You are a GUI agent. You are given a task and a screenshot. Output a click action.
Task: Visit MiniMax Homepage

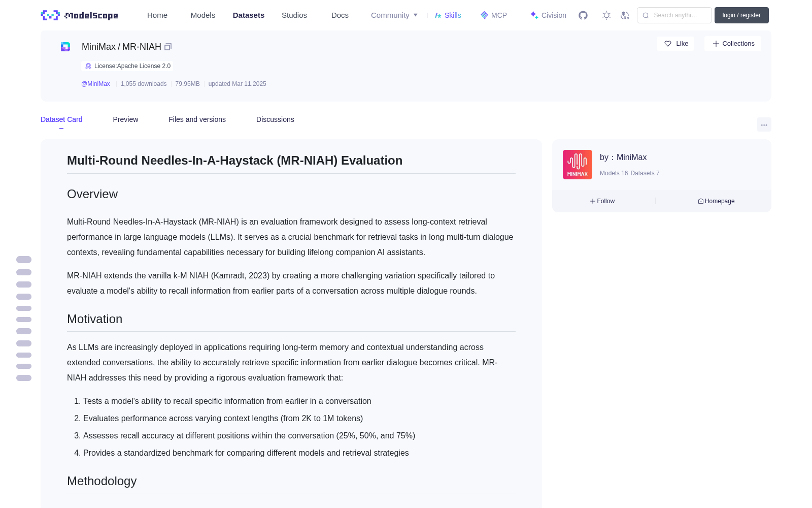716,201
